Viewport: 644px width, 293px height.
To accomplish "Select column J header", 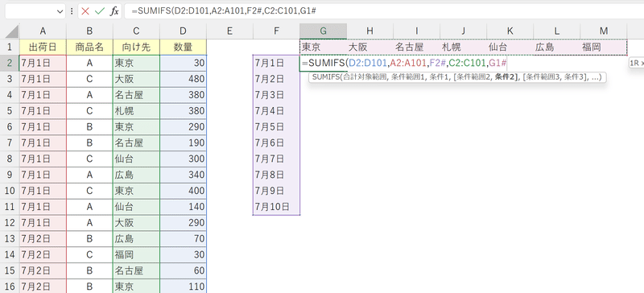I will pyautogui.click(x=464, y=31).
